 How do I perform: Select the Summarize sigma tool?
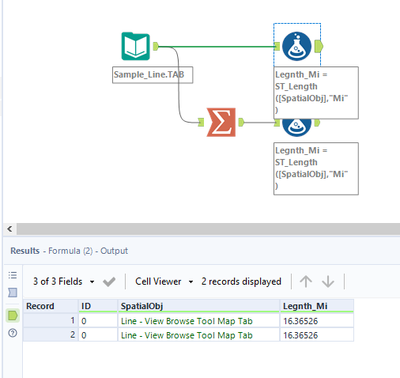(x=221, y=122)
